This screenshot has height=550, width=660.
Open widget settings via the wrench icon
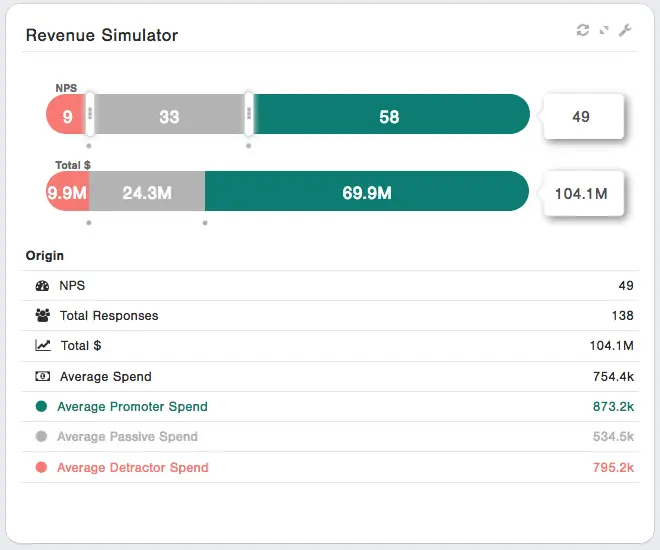pos(625,31)
